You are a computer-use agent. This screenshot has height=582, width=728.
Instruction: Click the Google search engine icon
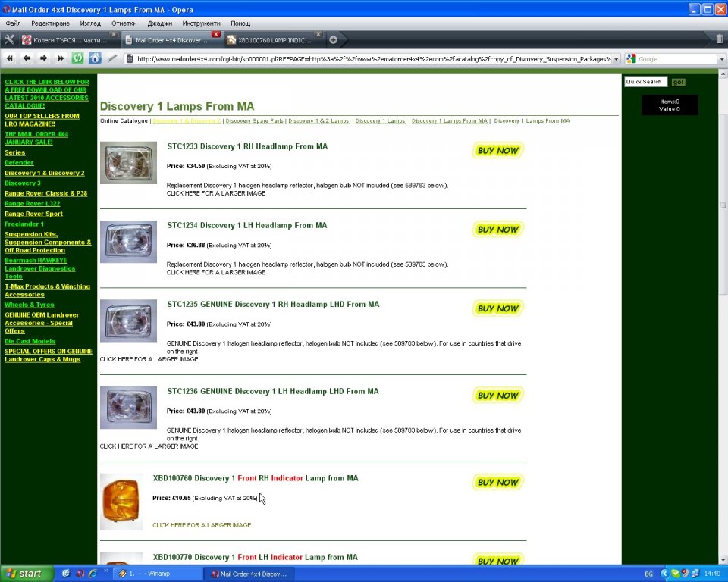point(630,59)
